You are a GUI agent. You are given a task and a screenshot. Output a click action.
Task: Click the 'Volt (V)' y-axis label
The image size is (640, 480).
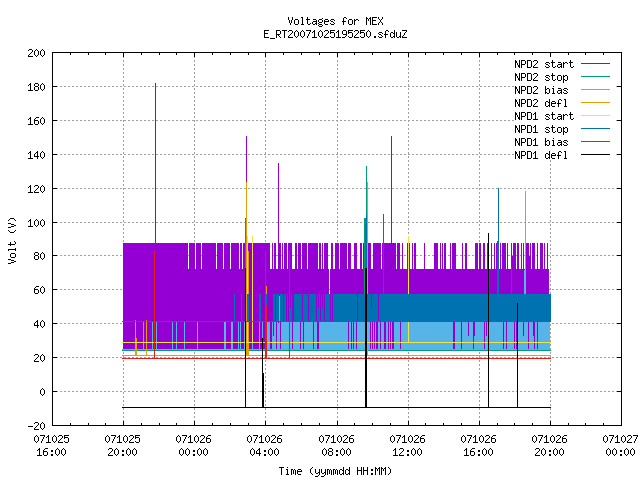12,240
